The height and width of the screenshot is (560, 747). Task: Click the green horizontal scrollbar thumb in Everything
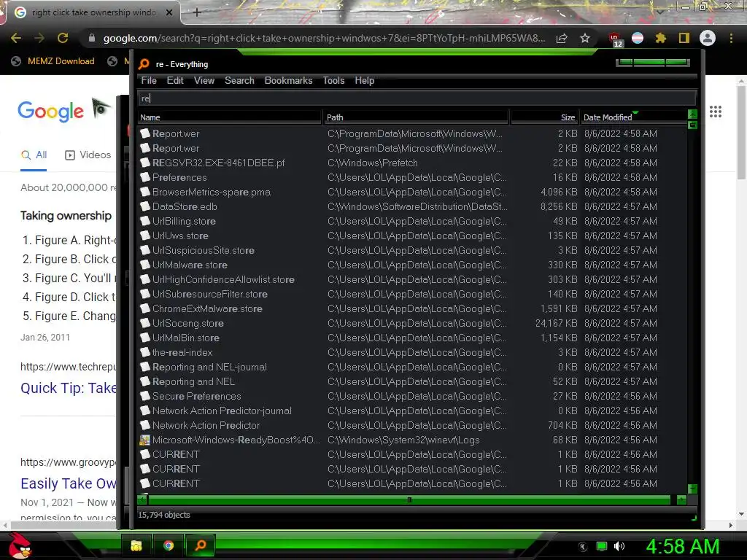(409, 499)
